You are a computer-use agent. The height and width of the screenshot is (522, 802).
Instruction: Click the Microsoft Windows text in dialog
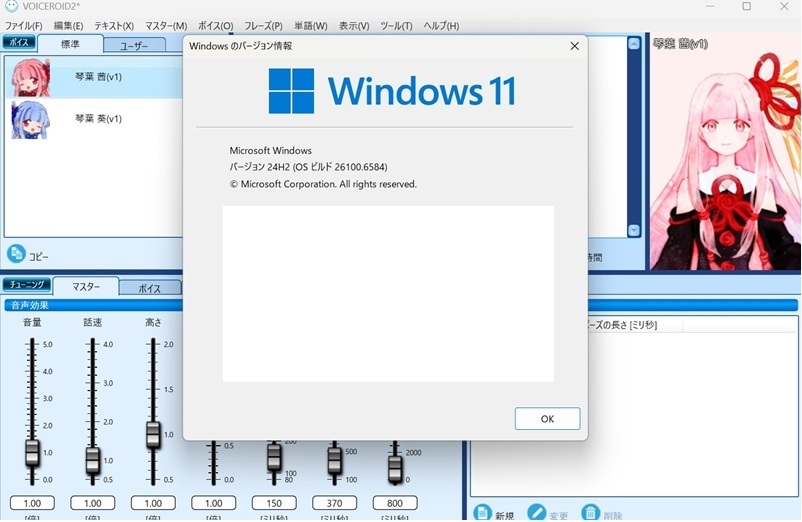coord(271,150)
